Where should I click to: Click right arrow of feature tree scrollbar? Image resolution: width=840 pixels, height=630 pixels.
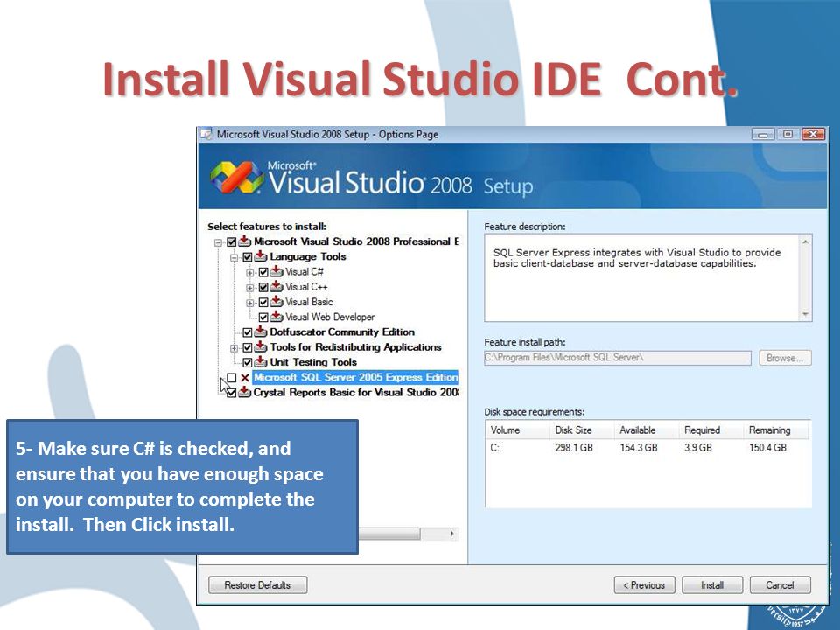(x=451, y=534)
